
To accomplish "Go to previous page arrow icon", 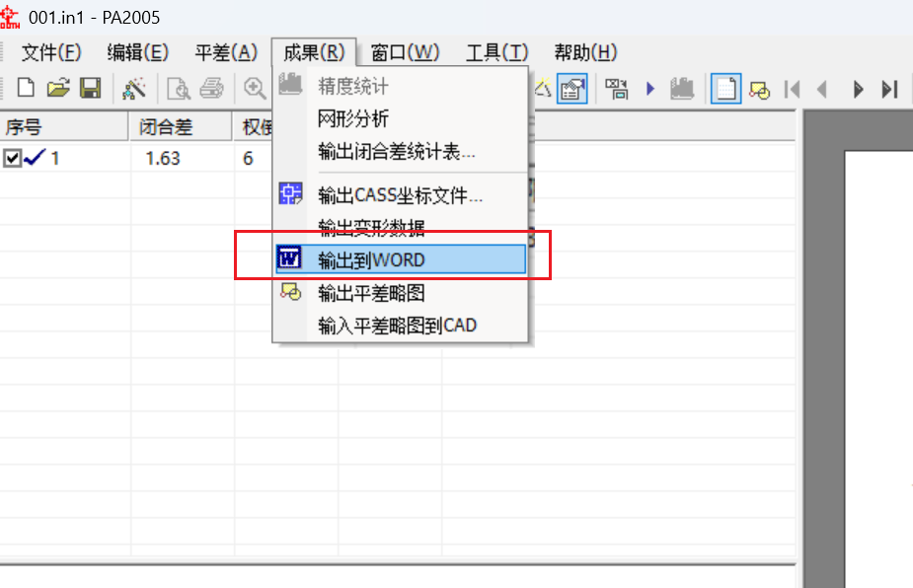I will (823, 90).
